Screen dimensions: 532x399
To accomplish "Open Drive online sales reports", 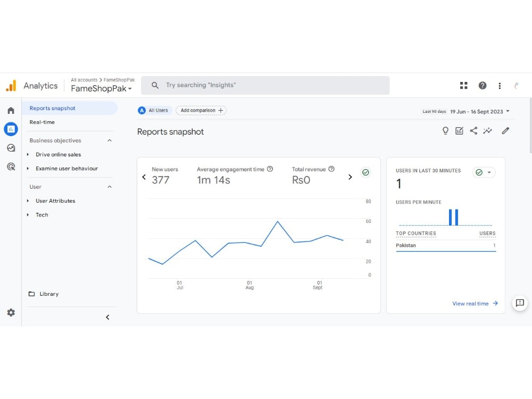I will click(59, 154).
